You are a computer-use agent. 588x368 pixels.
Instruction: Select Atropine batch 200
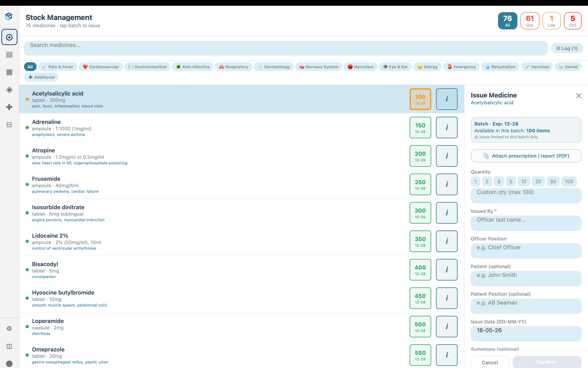coord(420,156)
